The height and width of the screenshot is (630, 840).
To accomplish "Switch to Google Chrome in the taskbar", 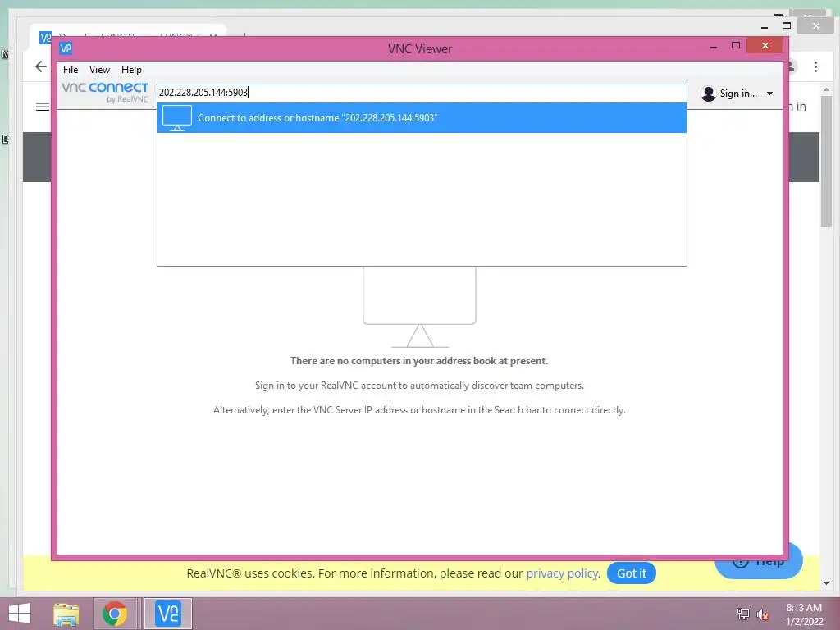I will pos(115,614).
